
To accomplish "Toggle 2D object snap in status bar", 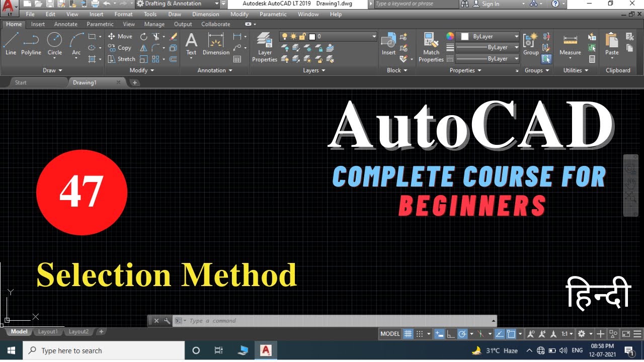I will (x=511, y=334).
